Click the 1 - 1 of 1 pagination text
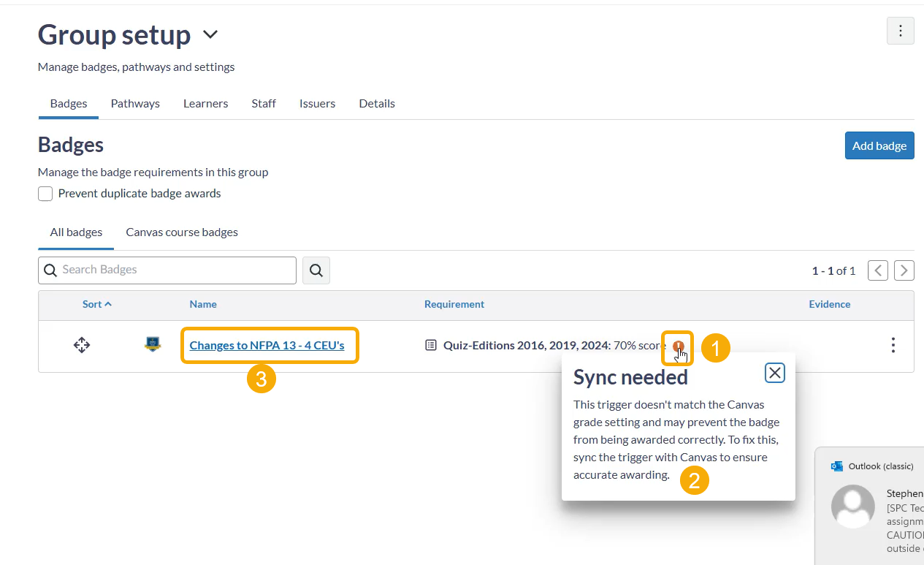The width and height of the screenshot is (924, 565). [x=833, y=270]
